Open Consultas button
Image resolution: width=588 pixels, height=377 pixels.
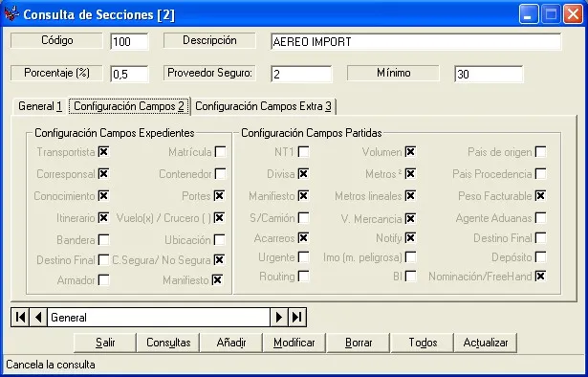168,343
